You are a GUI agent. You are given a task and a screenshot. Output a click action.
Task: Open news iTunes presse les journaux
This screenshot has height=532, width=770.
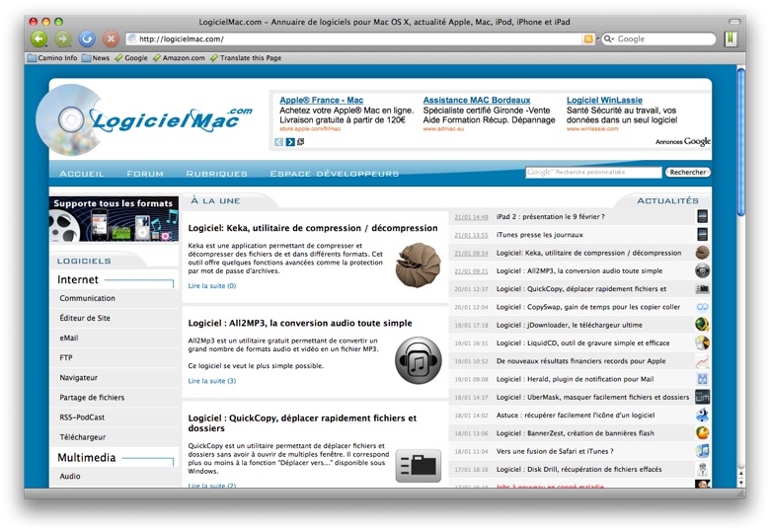[539, 235]
